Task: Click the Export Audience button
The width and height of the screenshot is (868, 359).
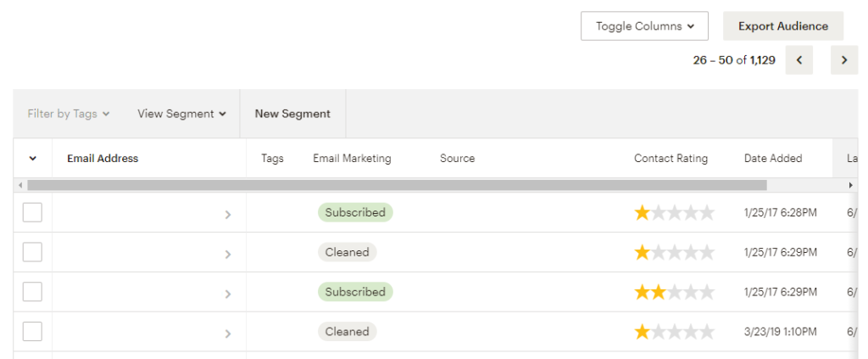Action: point(782,26)
